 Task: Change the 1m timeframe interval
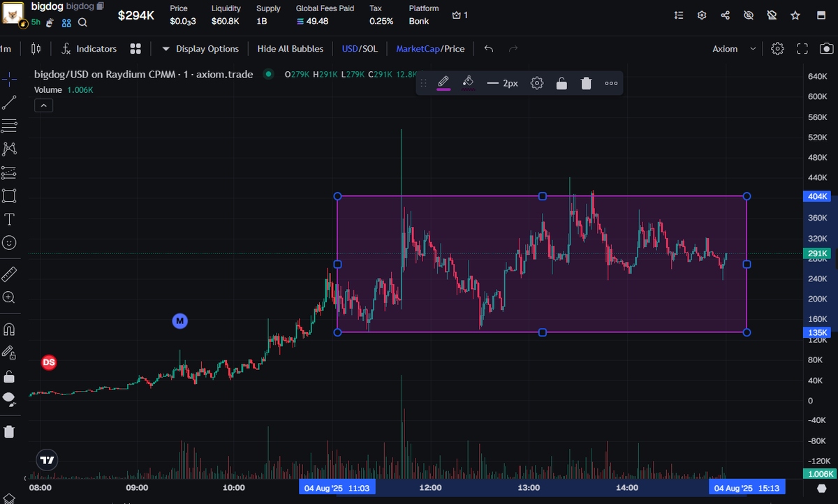[x=6, y=49]
